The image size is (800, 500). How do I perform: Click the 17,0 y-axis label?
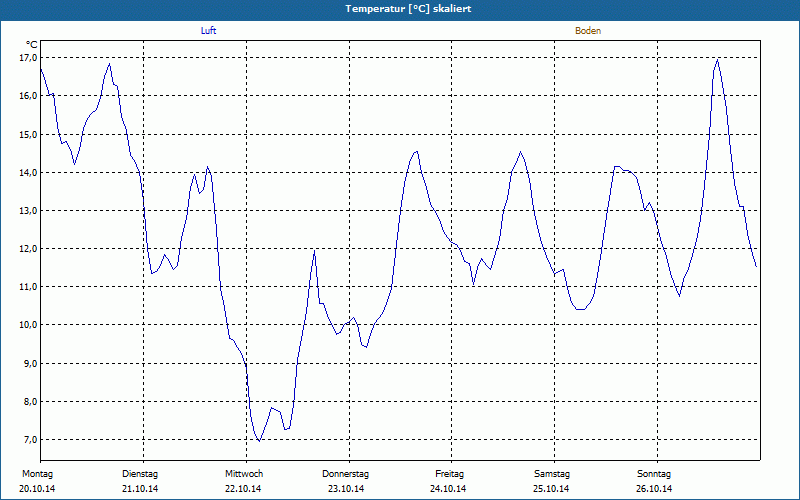click(29, 58)
